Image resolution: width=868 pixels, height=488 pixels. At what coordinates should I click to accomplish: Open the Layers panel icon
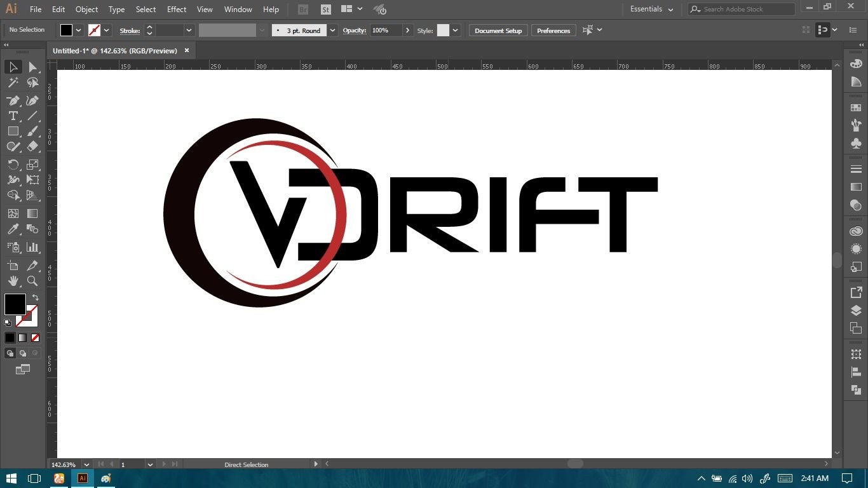coord(856,311)
